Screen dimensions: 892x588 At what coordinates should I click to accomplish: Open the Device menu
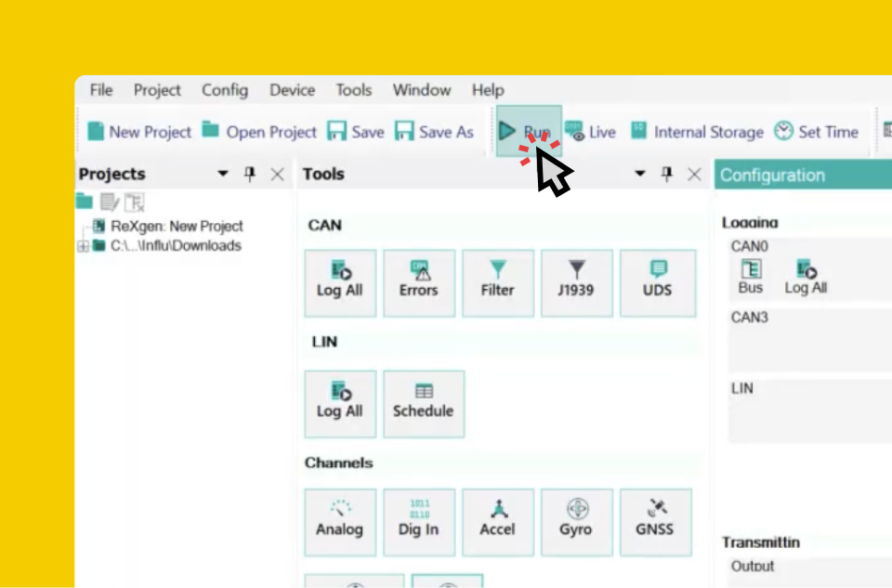[292, 90]
